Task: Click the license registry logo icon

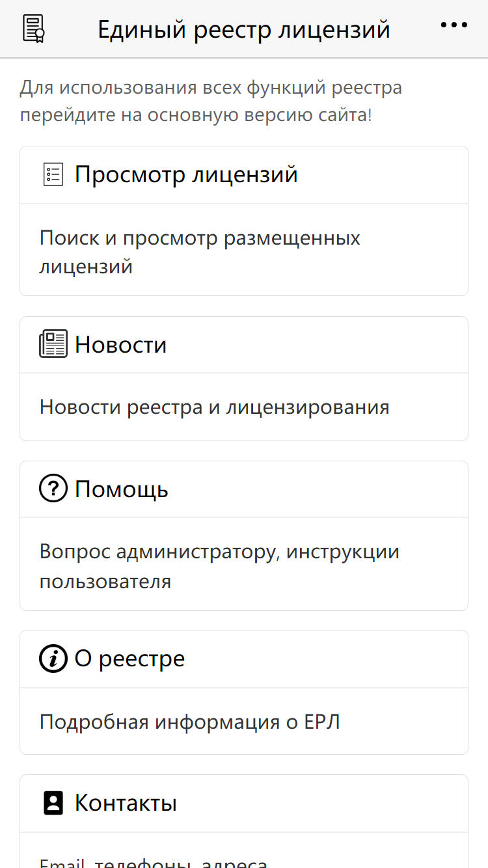Action: [x=34, y=29]
